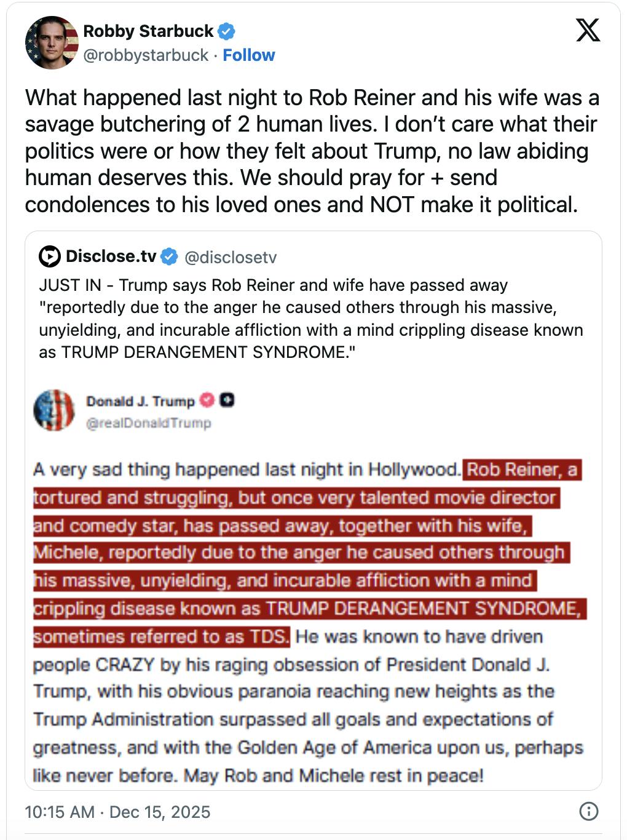
Task: Click the square label icon beside Trump's badge
Action: [x=226, y=400]
